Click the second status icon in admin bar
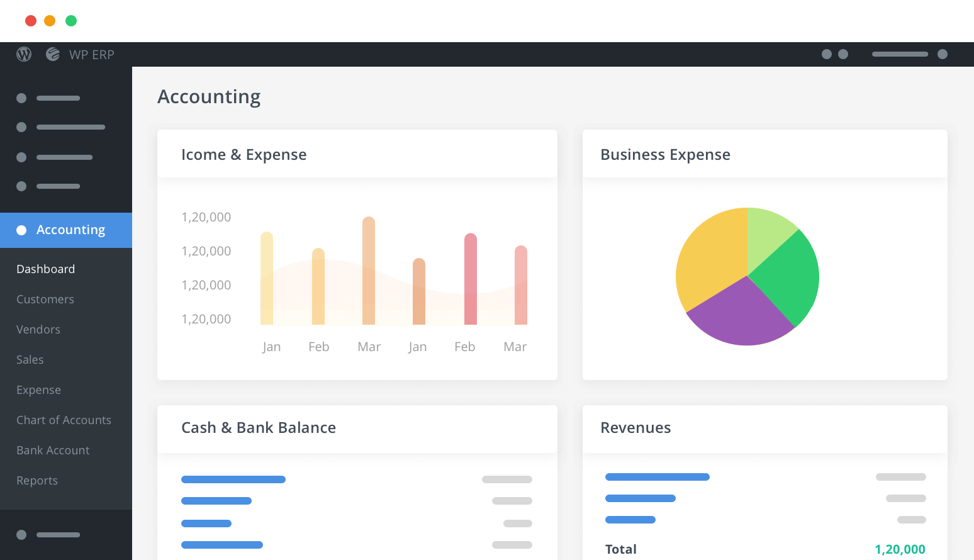Screen dimensions: 974x560 click(842, 54)
